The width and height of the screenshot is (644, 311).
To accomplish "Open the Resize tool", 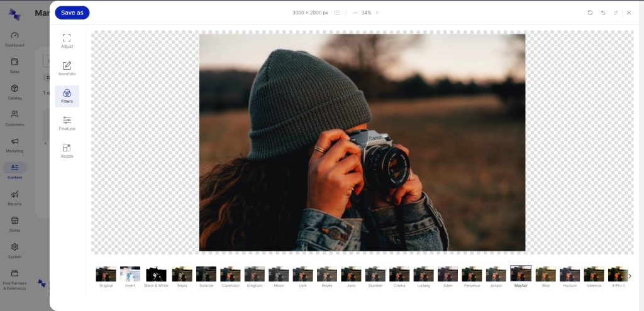I will (x=67, y=151).
